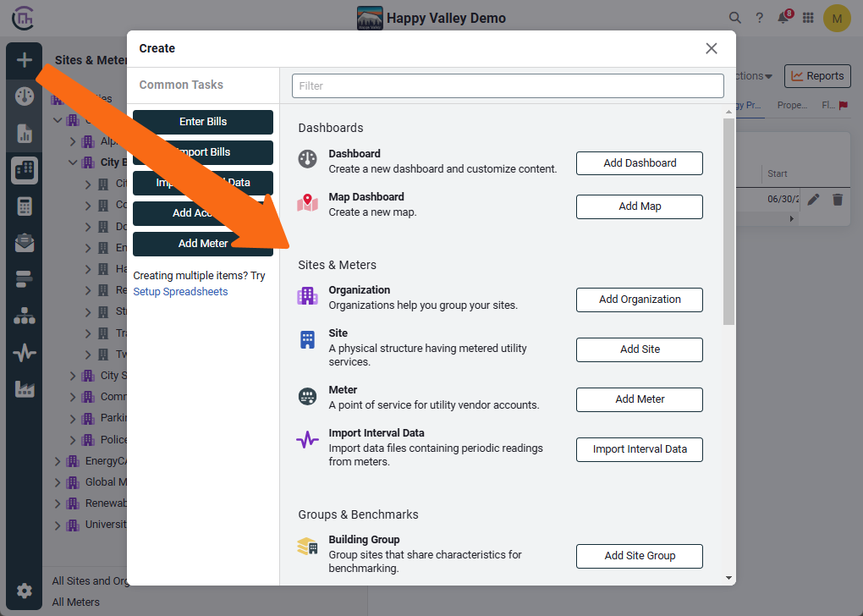
Task: Collapse the City B... organization tree node
Action: coord(73,162)
